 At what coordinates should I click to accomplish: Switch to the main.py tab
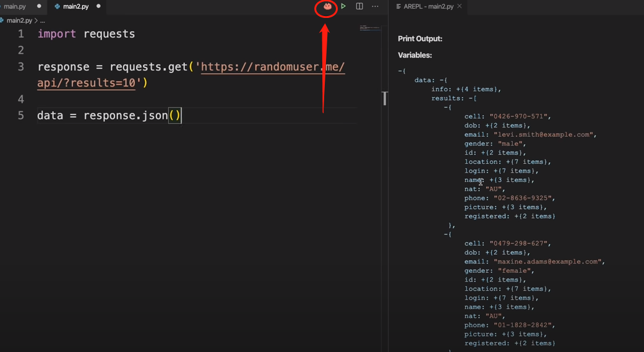(x=15, y=6)
